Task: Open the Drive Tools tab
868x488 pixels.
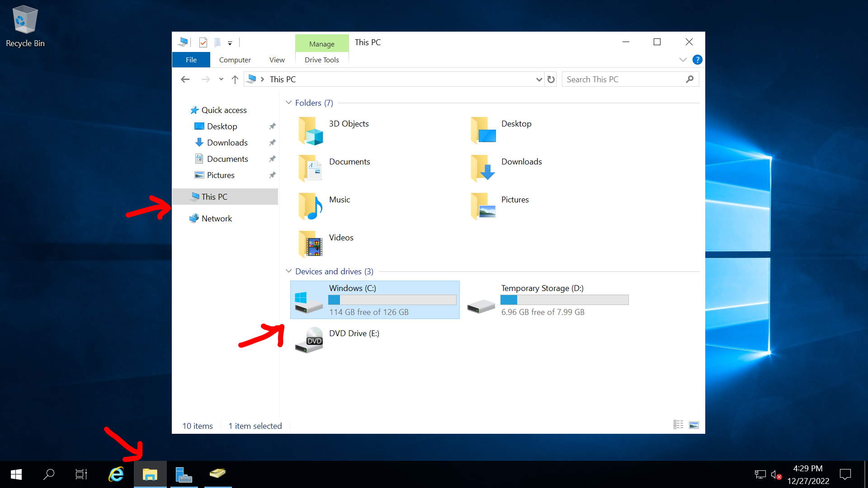Action: (322, 60)
